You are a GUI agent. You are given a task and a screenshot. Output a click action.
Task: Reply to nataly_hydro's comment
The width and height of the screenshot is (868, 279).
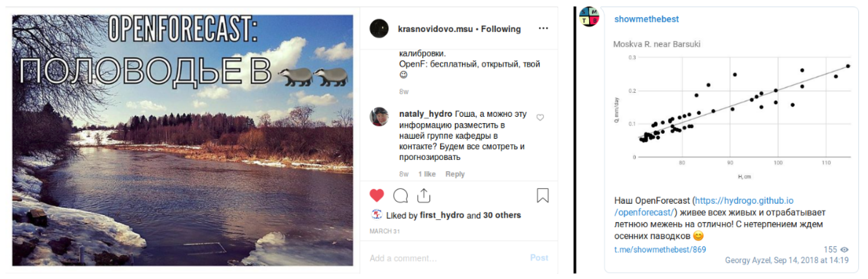(455, 174)
